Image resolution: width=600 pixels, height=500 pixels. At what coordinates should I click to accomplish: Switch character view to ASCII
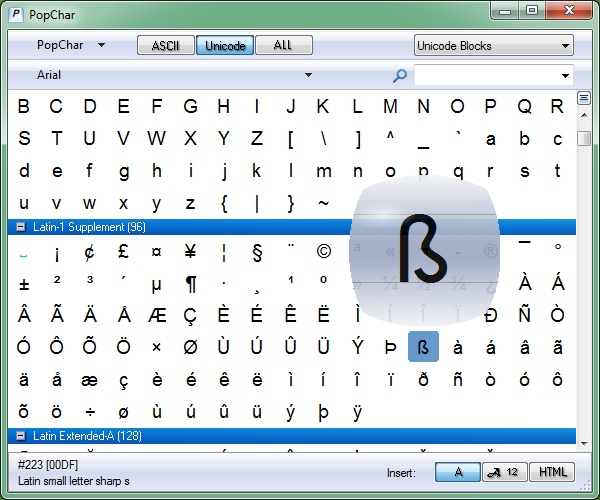pos(165,46)
